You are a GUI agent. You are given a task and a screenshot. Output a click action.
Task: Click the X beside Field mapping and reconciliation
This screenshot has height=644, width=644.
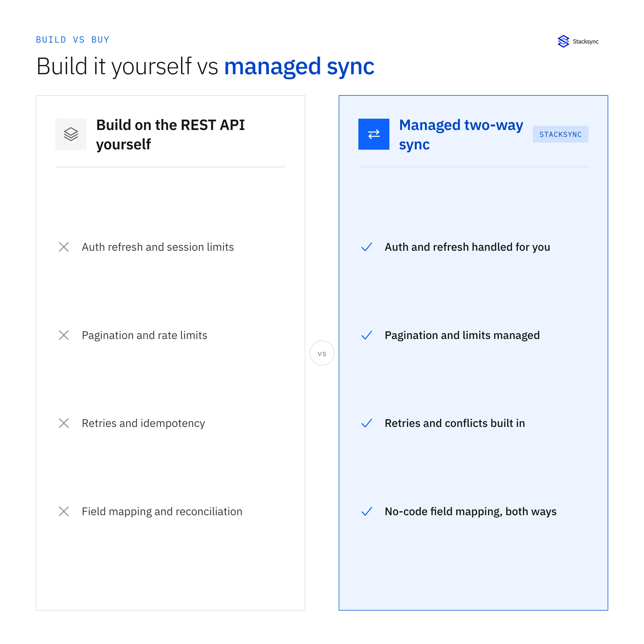pos(64,511)
